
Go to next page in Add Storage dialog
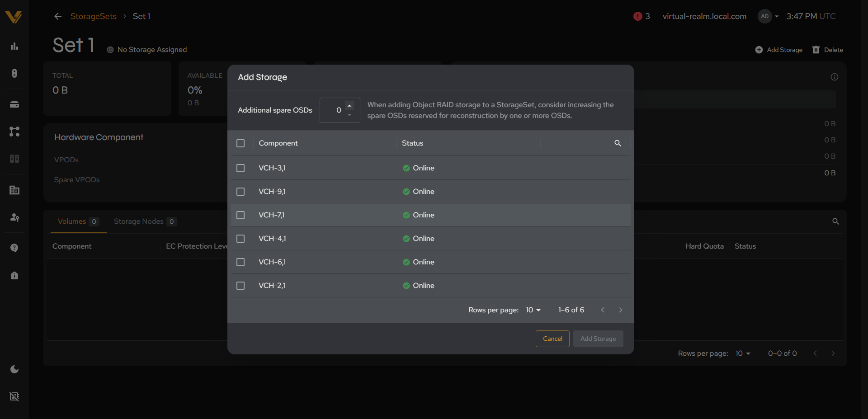tap(621, 310)
